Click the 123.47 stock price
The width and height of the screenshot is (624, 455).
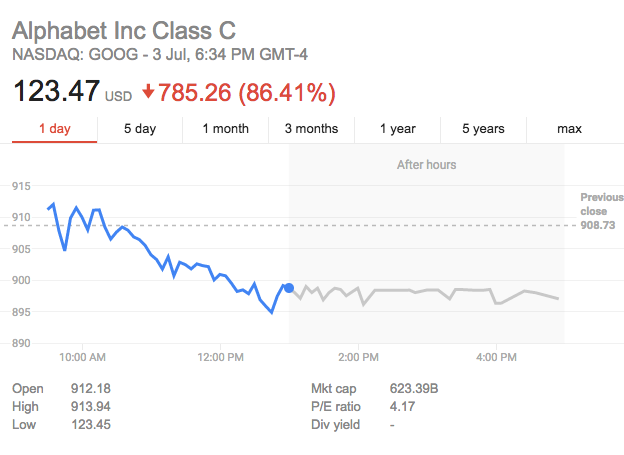click(x=57, y=91)
